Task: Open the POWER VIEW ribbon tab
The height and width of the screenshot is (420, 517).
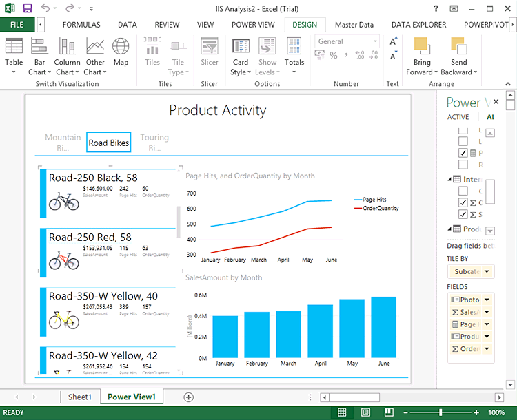Action: (252, 25)
